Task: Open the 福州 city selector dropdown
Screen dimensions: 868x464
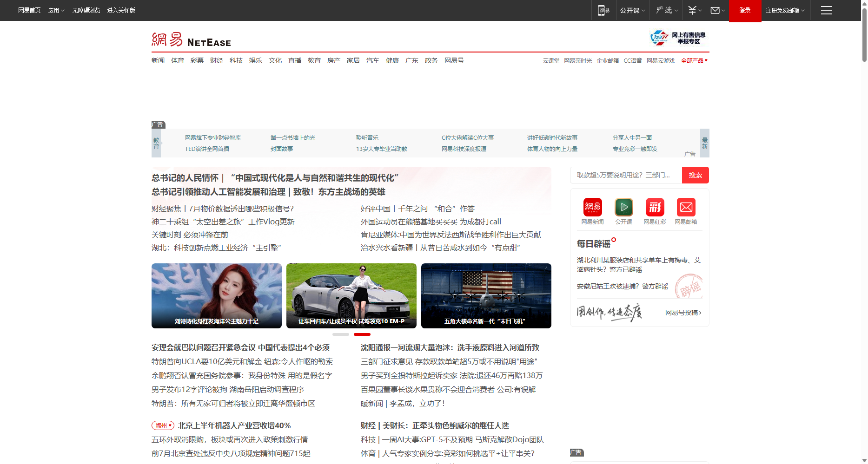Action: [163, 425]
